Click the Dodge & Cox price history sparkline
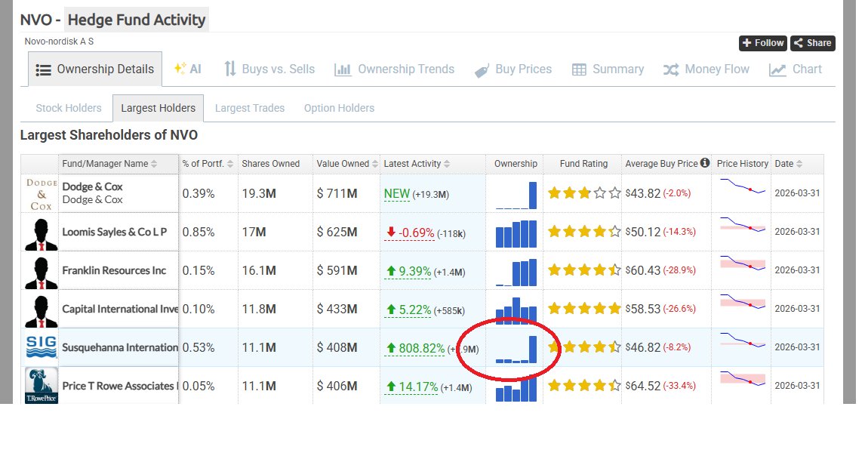This screenshot has height=459, width=868. [x=743, y=186]
